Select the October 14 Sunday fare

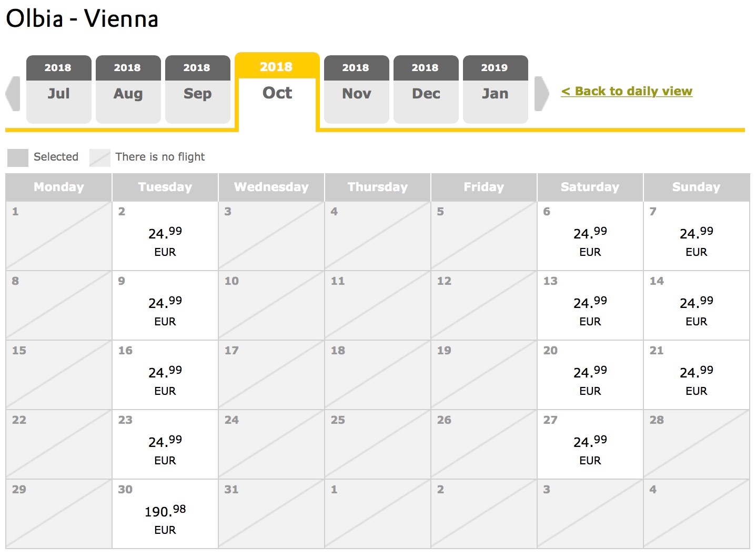pos(697,305)
